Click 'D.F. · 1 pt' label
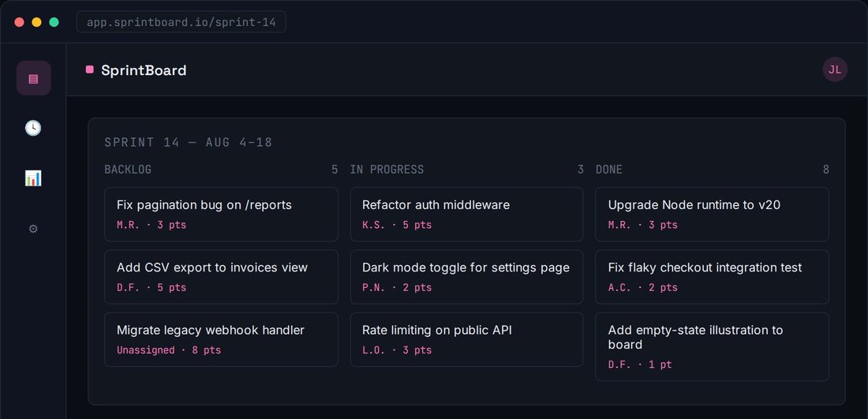This screenshot has height=419, width=868. point(640,365)
